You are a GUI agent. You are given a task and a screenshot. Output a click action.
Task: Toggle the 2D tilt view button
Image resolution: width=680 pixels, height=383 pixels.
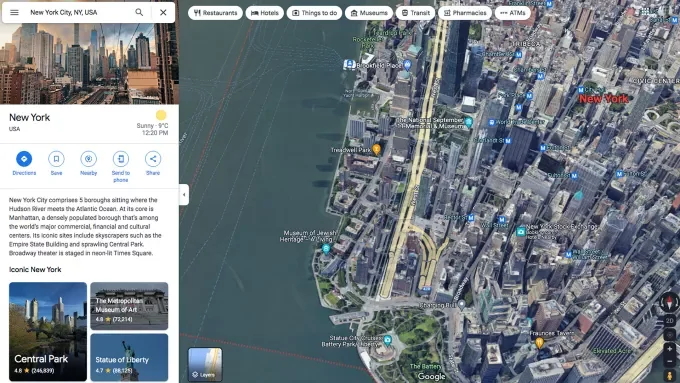tap(670, 321)
